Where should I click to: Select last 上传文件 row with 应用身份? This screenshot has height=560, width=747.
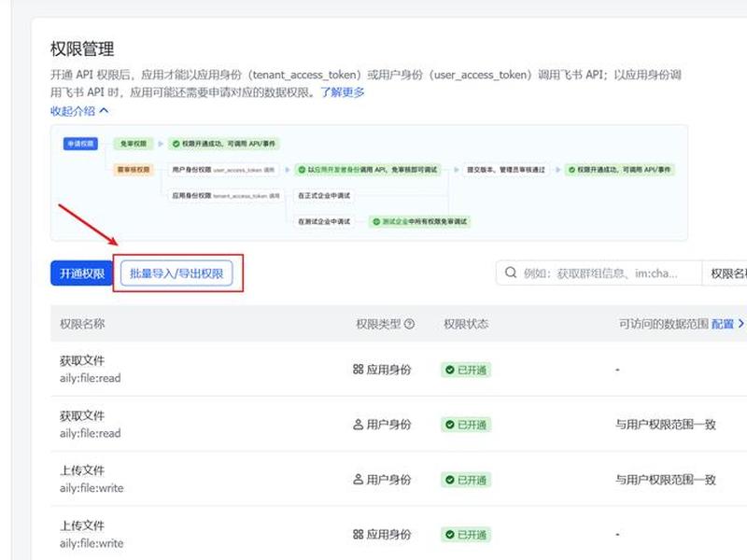point(399,533)
